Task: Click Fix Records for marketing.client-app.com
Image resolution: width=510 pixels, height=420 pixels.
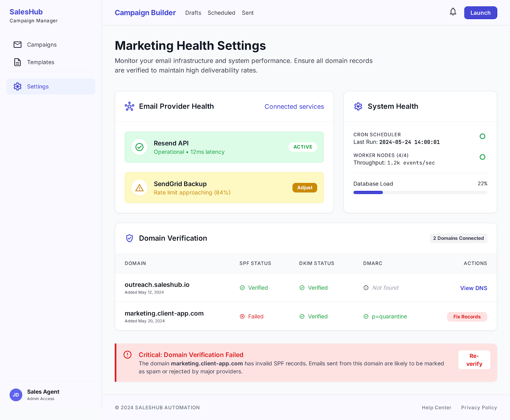Action: point(467,317)
